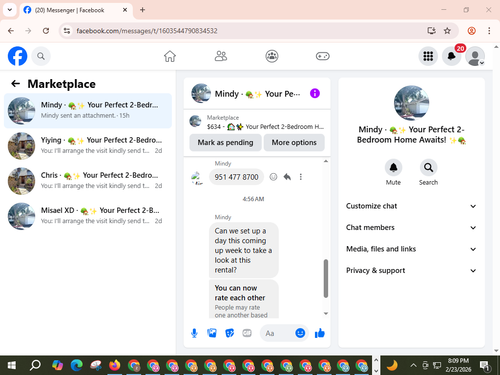Open a new browser tab
Viewport: 500px width, 375px height.
pyautogui.click(x=142, y=10)
